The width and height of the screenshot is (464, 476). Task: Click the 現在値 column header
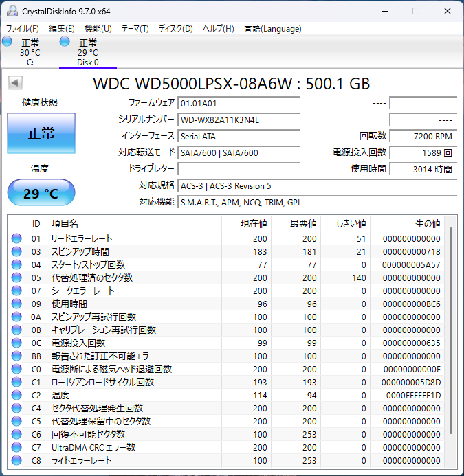246,224
